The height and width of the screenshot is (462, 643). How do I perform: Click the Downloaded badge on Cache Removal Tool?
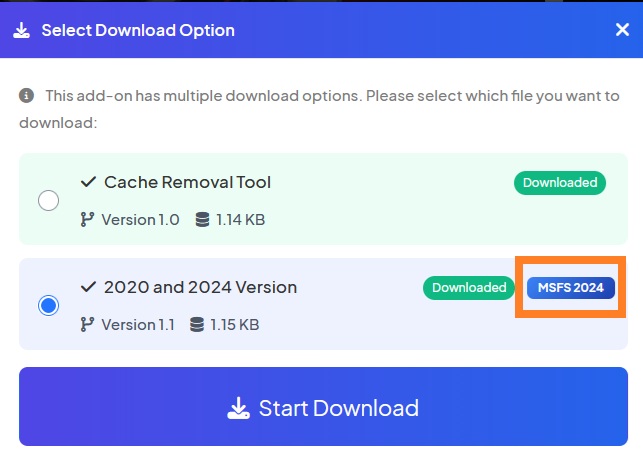[x=560, y=183]
